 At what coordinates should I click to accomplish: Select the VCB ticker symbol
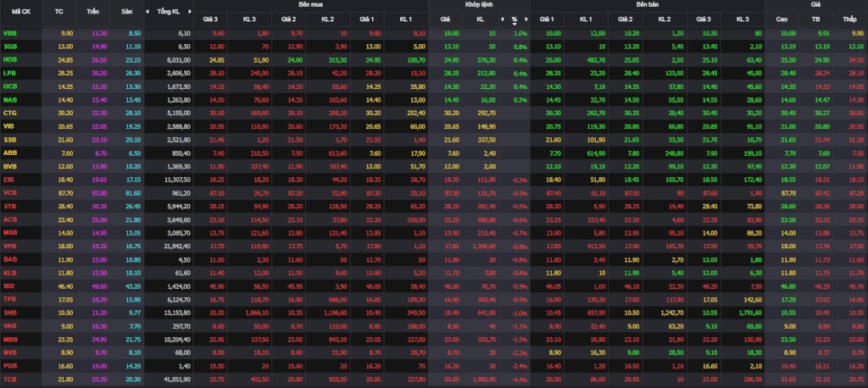pyautogui.click(x=10, y=193)
